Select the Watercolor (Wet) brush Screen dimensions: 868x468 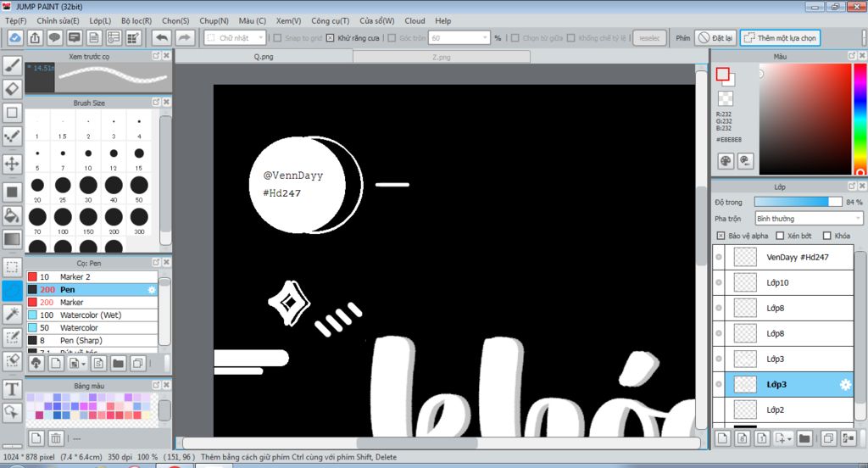point(92,315)
